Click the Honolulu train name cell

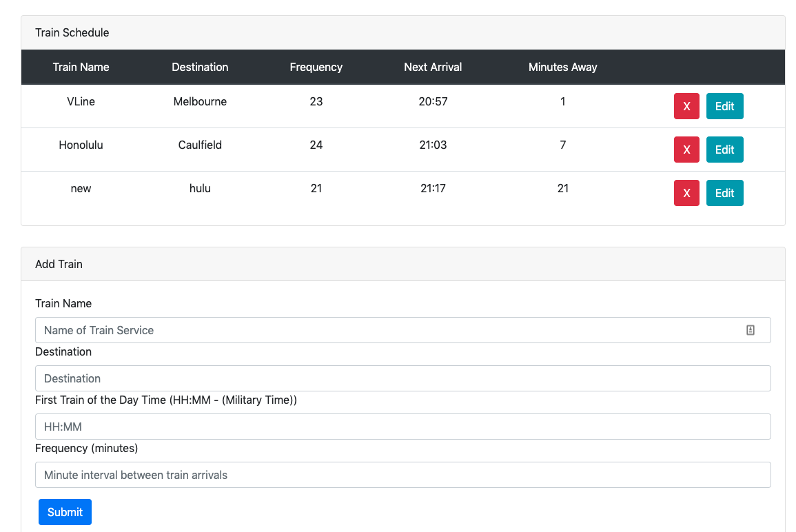tap(81, 145)
